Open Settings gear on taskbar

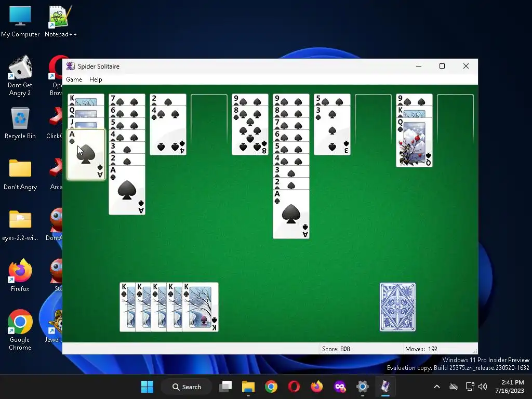pyautogui.click(x=362, y=387)
